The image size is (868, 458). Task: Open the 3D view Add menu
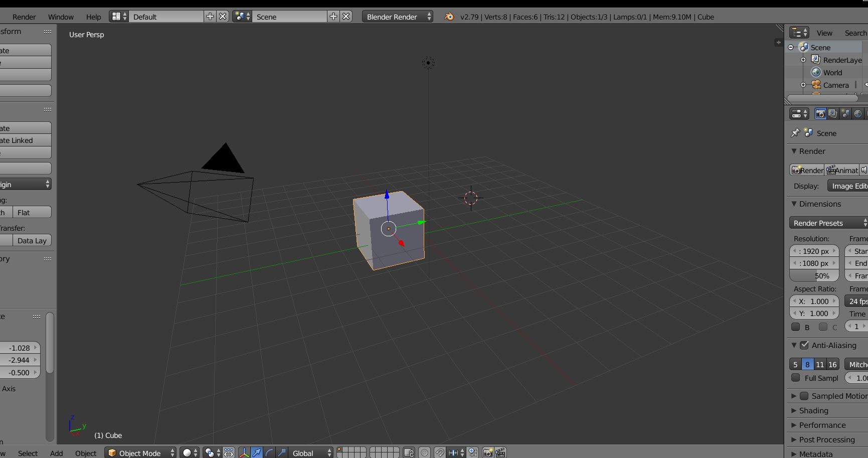(57, 453)
